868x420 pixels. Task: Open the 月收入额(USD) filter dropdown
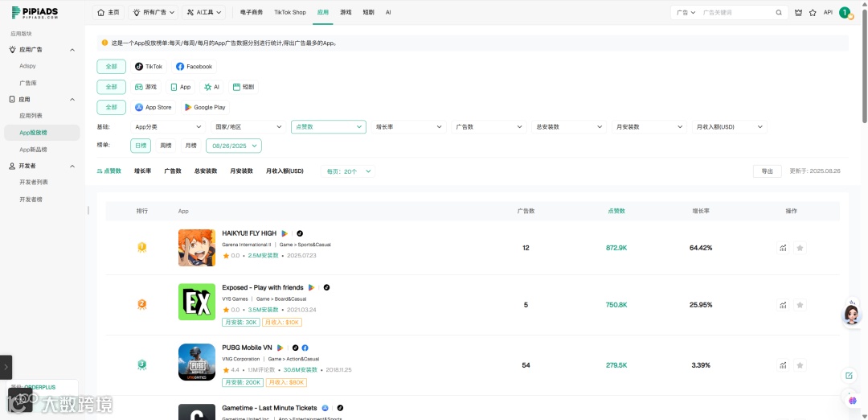pyautogui.click(x=730, y=127)
